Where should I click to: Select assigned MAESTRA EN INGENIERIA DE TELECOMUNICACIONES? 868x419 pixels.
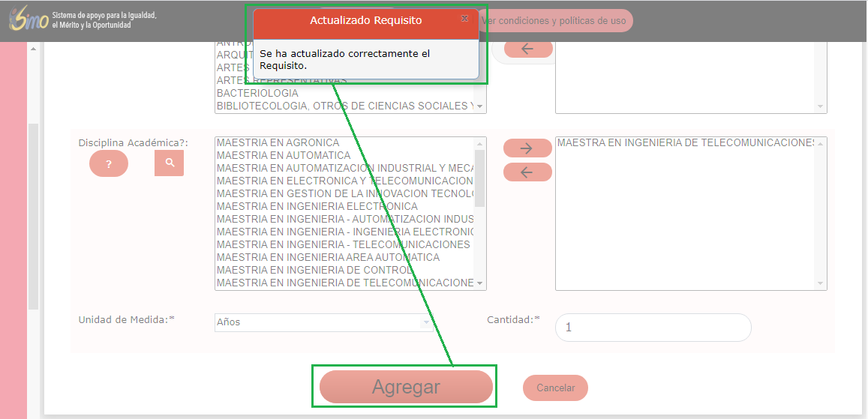point(685,142)
